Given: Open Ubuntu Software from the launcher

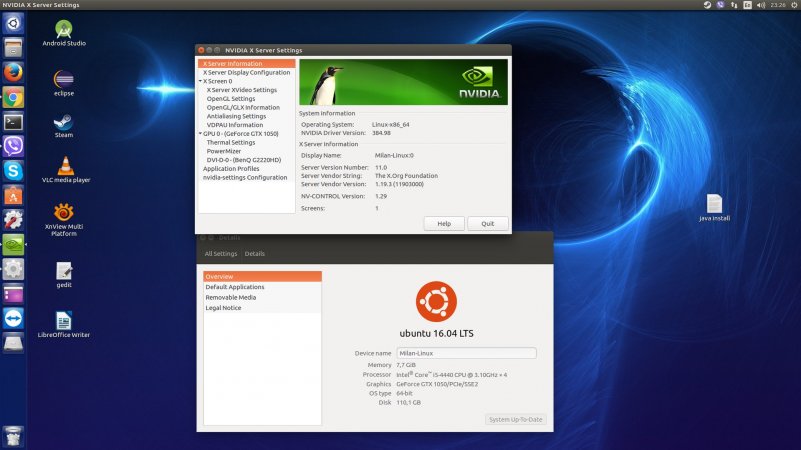Looking at the screenshot, I should 13,195.
